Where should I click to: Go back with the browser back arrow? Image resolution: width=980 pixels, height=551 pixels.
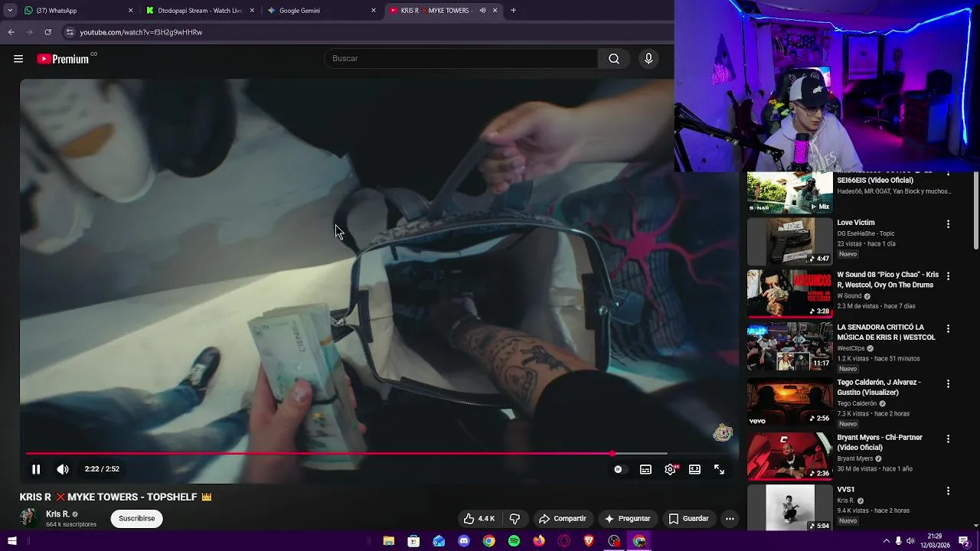pyautogui.click(x=11, y=32)
